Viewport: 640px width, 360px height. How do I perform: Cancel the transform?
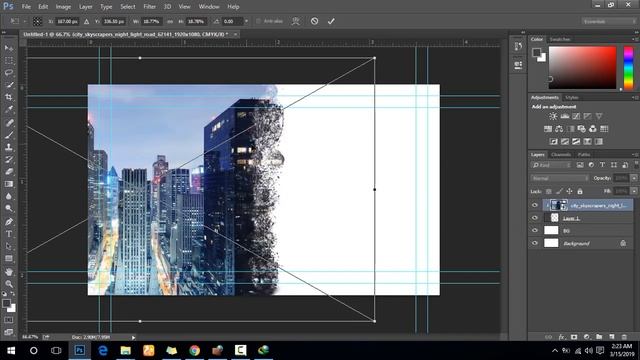click(314, 21)
